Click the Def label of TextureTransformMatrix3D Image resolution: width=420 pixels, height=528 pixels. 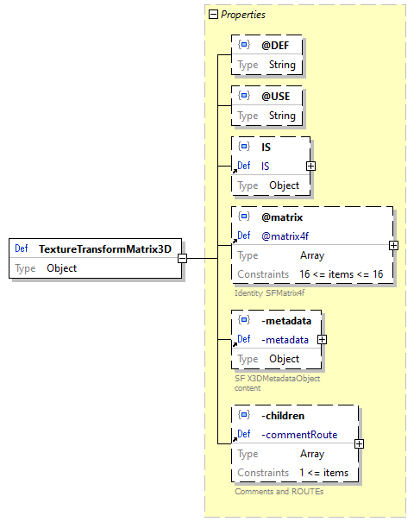coord(22,248)
